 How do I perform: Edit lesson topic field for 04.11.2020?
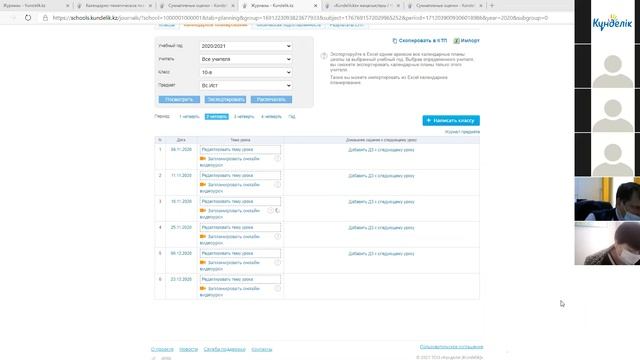(240, 150)
